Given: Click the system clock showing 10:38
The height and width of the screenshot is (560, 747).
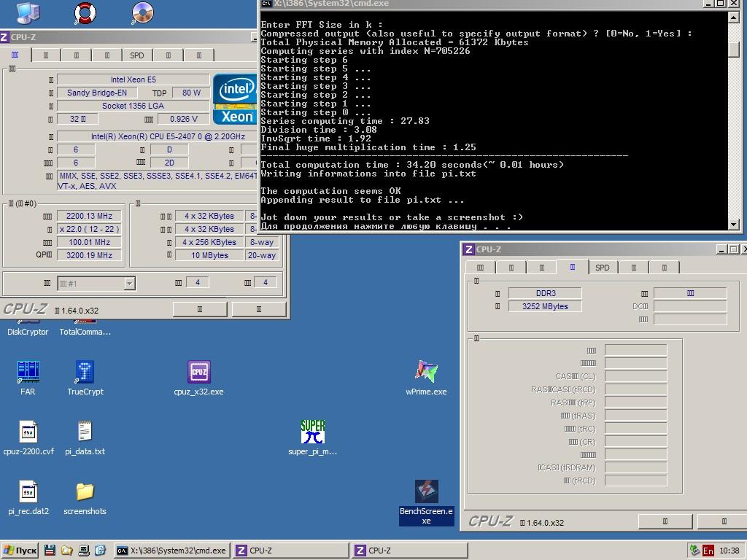Looking at the screenshot, I should (729, 551).
